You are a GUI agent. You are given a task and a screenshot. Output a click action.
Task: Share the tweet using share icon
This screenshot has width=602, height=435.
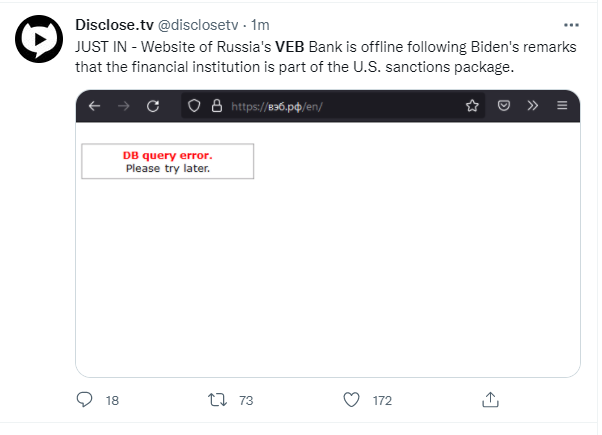[x=490, y=400]
